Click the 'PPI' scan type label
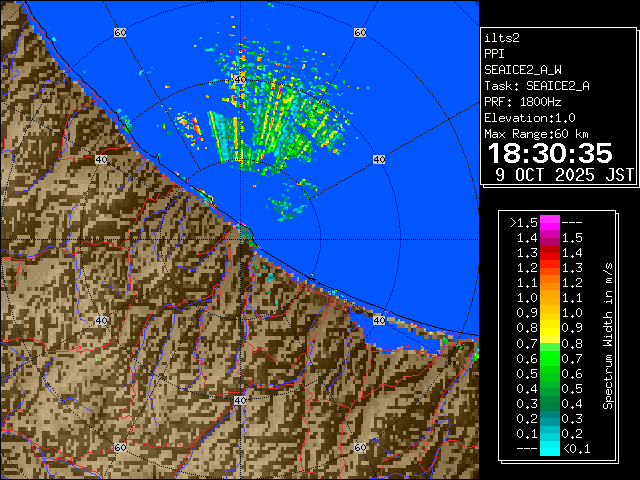Image resolution: width=640 pixels, height=480 pixels. (495, 53)
